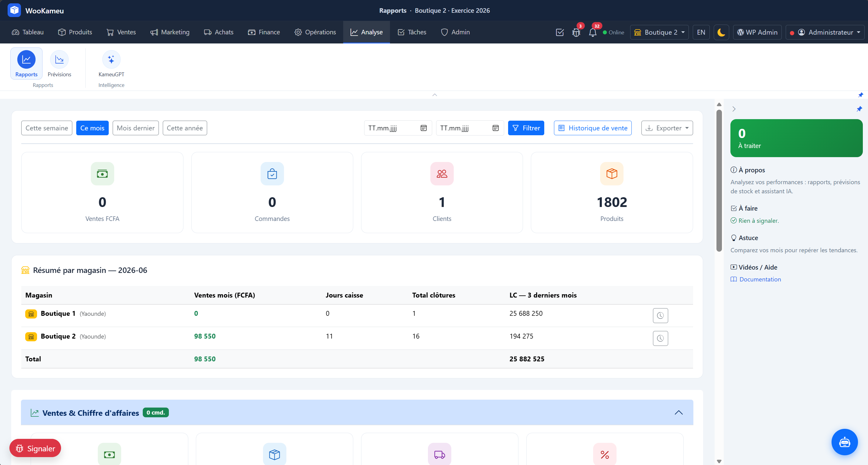
Task: Click the Filtrer button
Action: [526, 128]
